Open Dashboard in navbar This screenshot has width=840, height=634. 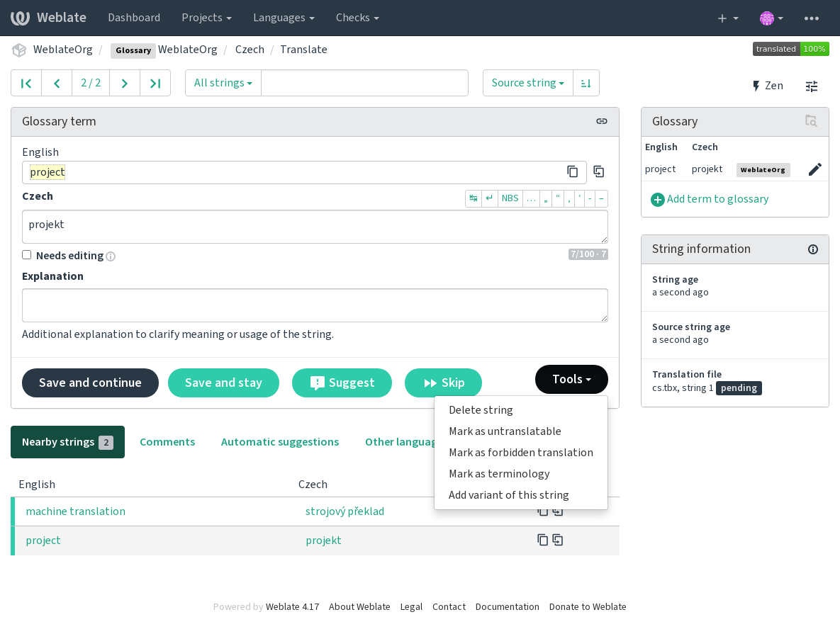134,18
